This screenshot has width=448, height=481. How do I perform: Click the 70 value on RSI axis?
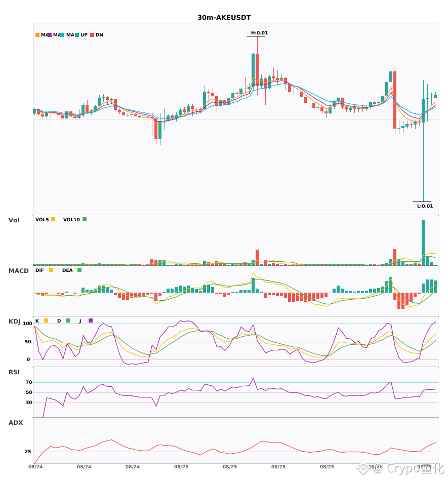pyautogui.click(x=29, y=382)
